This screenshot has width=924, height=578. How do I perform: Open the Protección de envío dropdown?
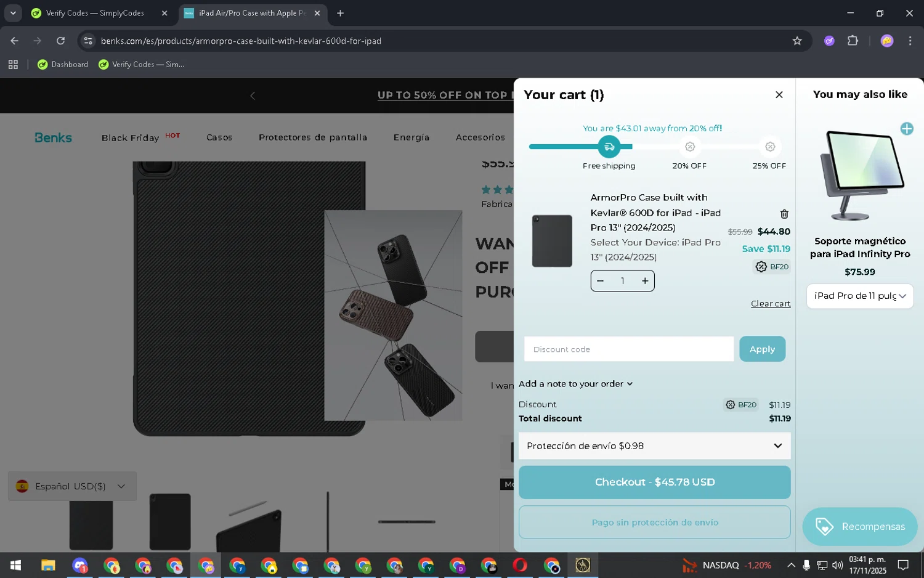click(654, 446)
